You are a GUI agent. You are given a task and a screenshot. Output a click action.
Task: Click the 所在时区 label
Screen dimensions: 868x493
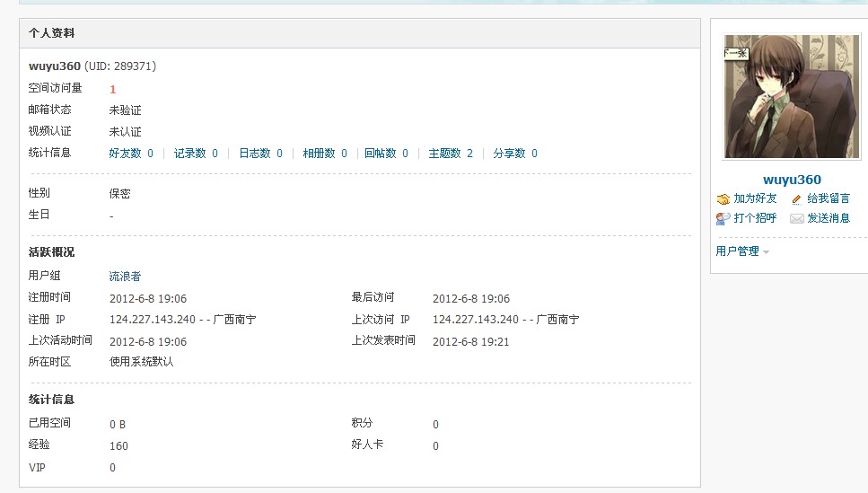pyautogui.click(x=50, y=362)
